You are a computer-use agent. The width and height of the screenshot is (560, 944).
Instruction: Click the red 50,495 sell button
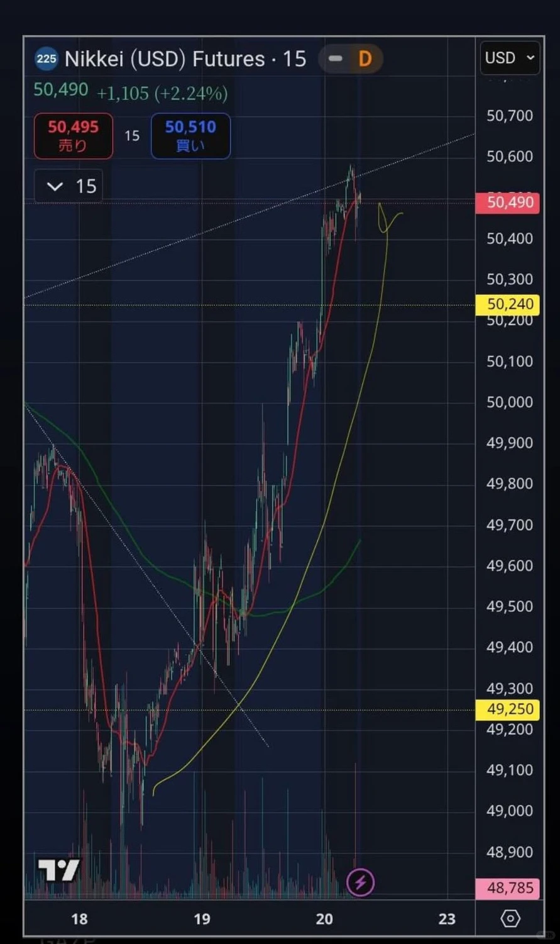[x=74, y=136]
